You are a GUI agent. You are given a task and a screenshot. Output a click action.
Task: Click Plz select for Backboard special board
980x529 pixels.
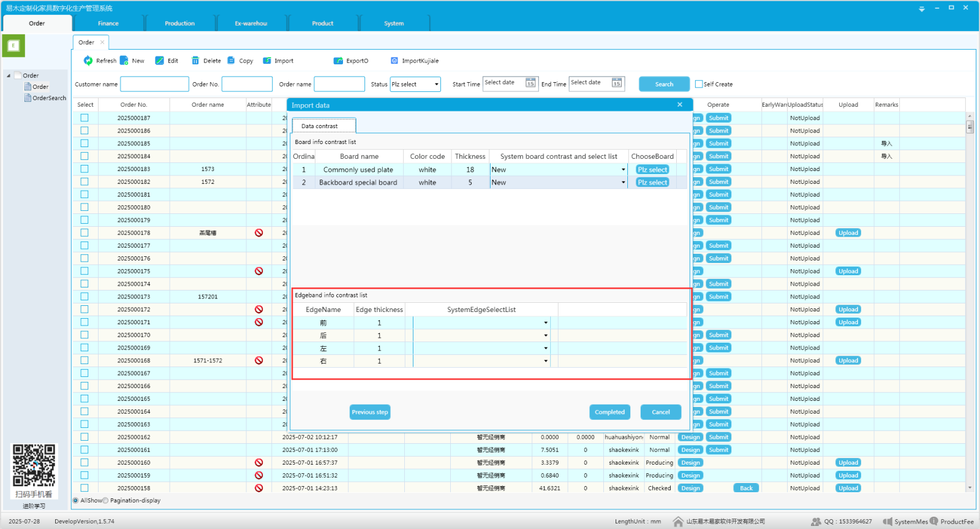652,183
